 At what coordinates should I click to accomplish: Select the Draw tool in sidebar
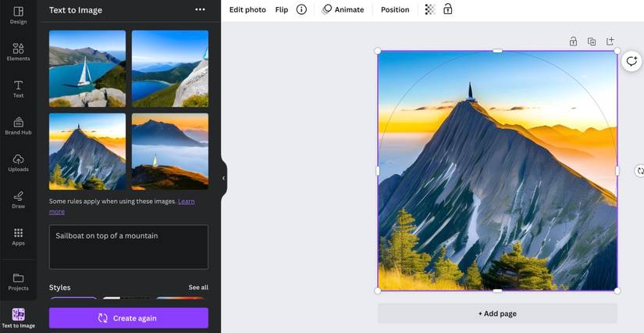(x=18, y=200)
